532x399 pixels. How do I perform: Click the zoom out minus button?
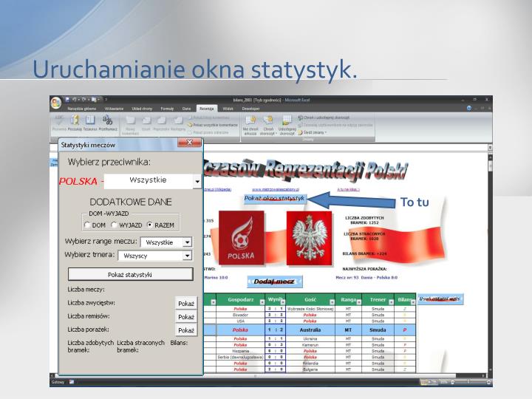(452, 382)
